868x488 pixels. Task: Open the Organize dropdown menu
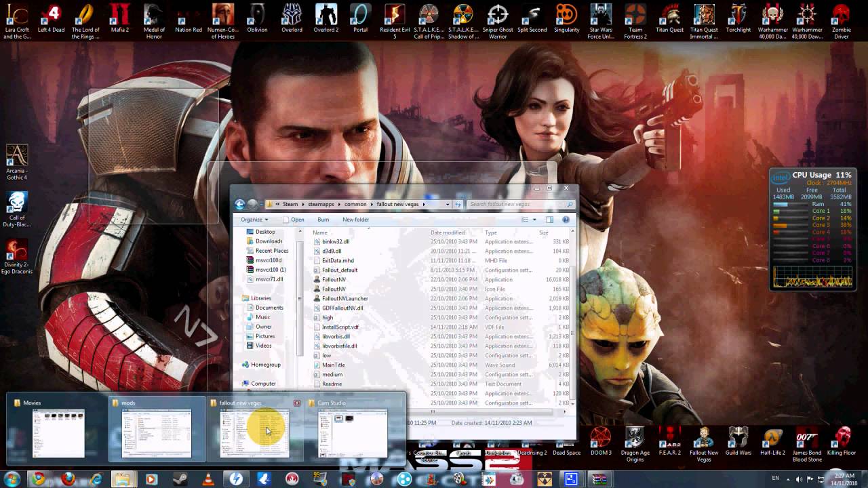pyautogui.click(x=254, y=220)
